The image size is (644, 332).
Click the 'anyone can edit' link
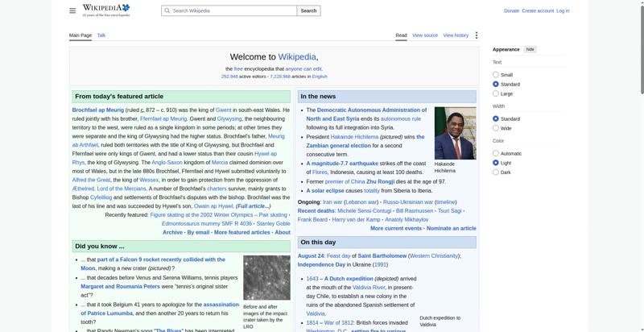point(303,69)
